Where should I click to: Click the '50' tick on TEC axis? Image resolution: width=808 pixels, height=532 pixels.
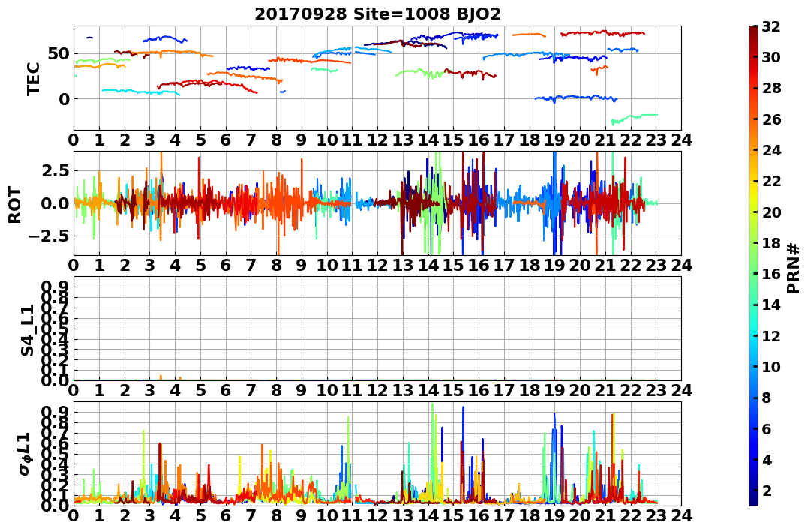(x=59, y=53)
